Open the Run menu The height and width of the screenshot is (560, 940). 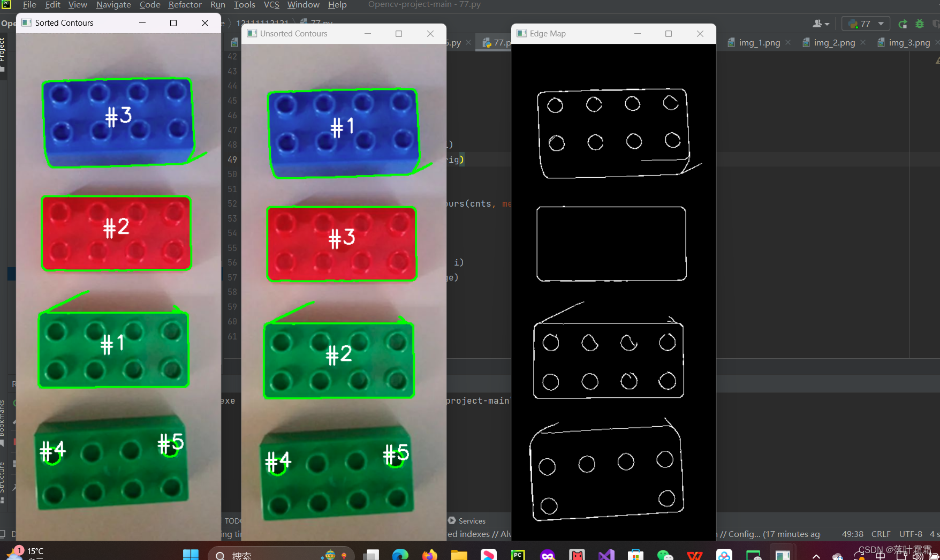tap(218, 5)
